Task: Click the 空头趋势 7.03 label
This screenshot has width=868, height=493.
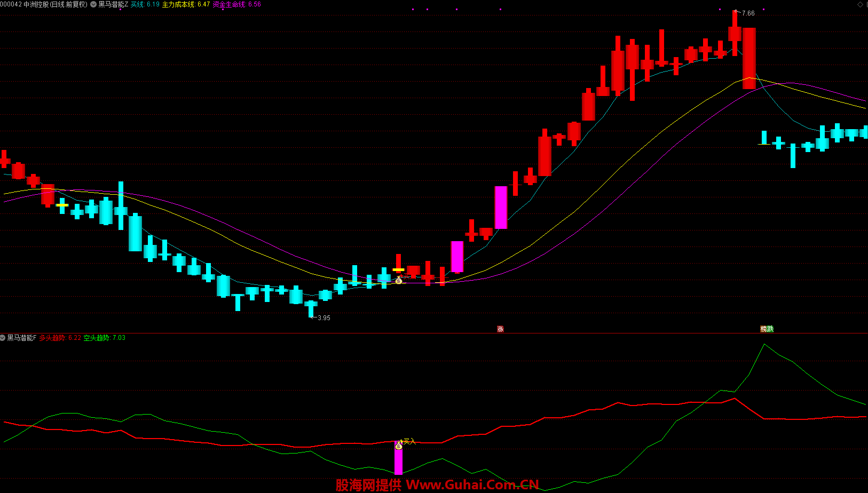Action: 104,338
